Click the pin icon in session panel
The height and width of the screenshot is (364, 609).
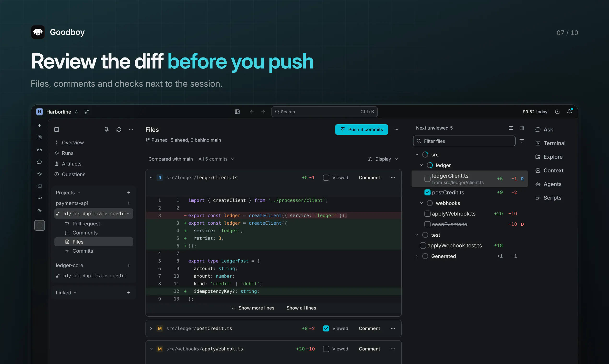pos(106,129)
